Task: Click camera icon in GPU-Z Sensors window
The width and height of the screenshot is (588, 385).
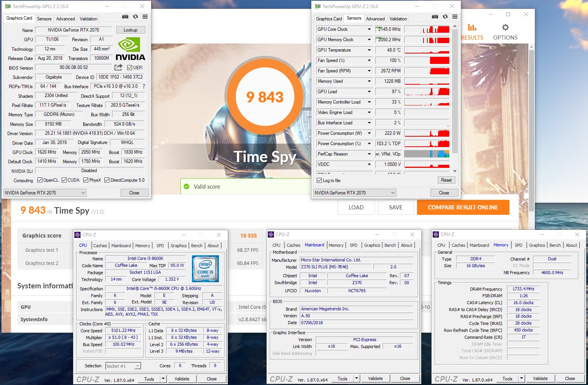Action: point(435,17)
